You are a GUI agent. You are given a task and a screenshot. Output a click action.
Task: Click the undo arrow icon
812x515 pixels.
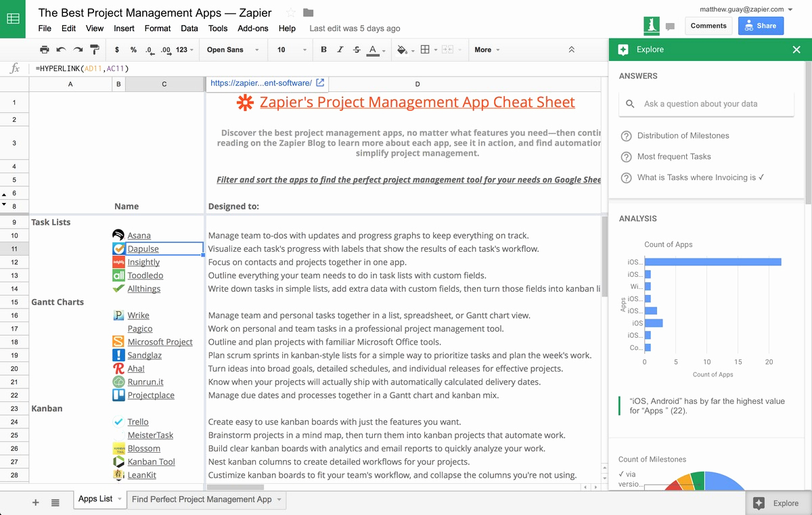tap(62, 49)
